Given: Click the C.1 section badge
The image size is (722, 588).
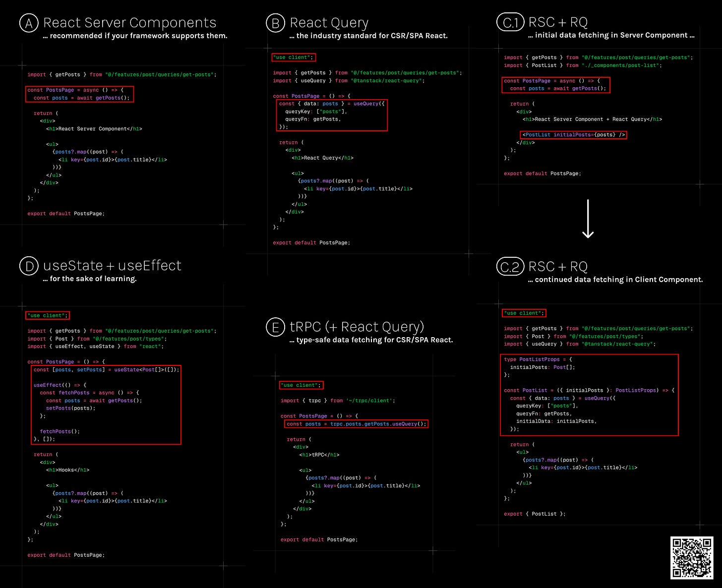Looking at the screenshot, I should (510, 23).
